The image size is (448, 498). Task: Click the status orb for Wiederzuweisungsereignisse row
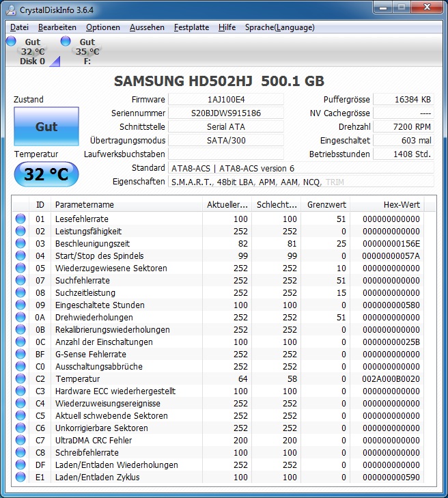click(20, 403)
